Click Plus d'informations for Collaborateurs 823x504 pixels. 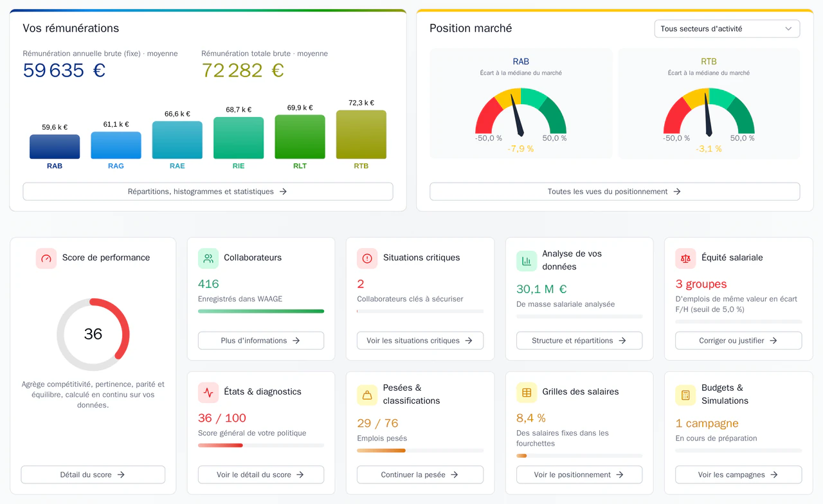pyautogui.click(x=261, y=341)
